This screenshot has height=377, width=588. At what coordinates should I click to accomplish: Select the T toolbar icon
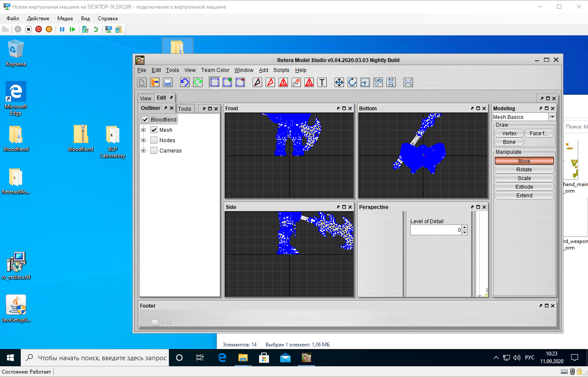coord(322,82)
